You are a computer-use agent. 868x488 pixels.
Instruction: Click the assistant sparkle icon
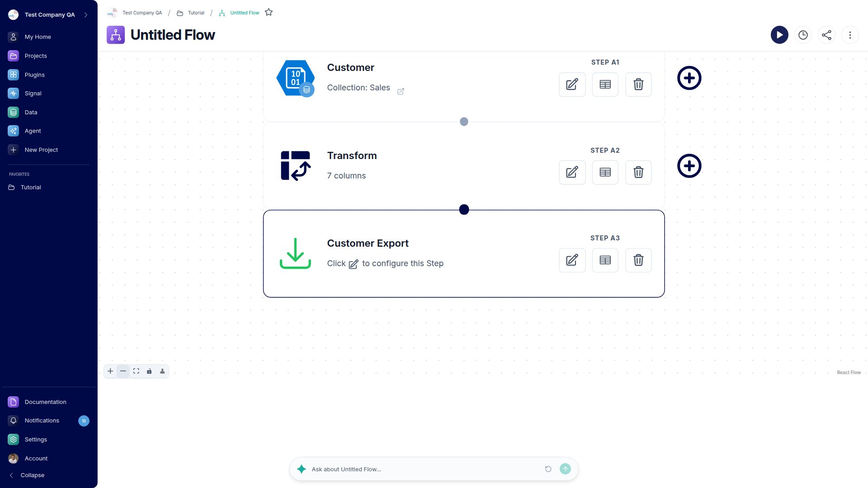[x=302, y=469]
